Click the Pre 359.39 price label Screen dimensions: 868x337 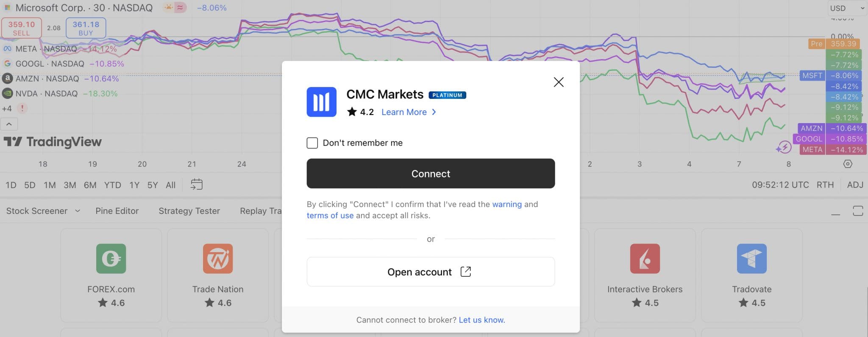835,44
